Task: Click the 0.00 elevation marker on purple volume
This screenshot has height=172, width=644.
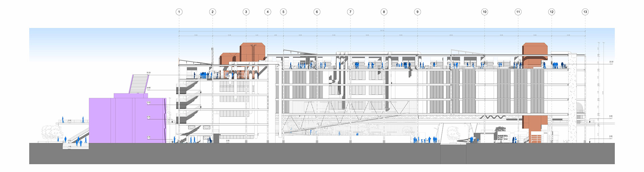Action: [149, 137]
